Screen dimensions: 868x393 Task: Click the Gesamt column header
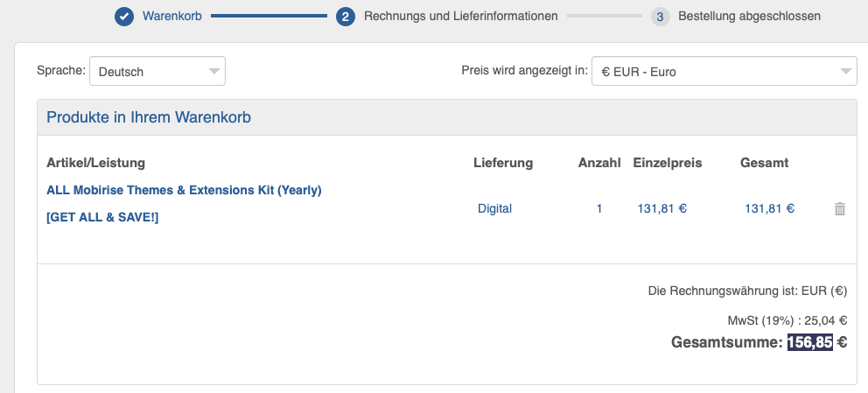pos(764,163)
